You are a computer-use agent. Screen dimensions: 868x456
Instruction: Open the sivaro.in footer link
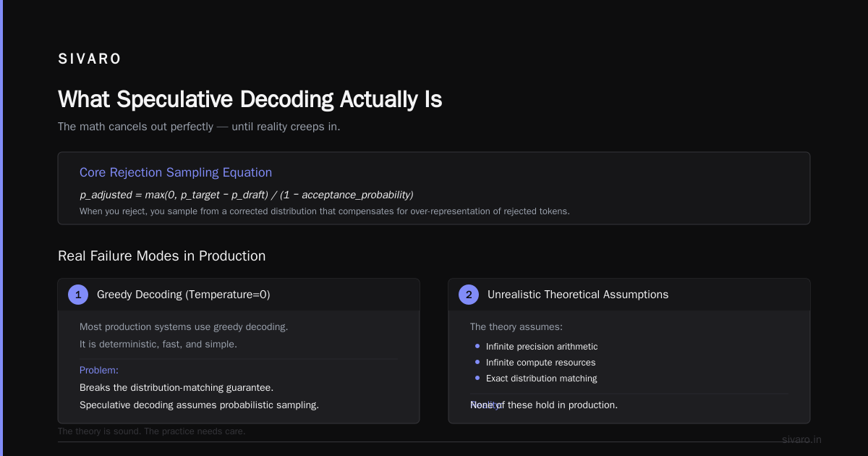tap(801, 439)
